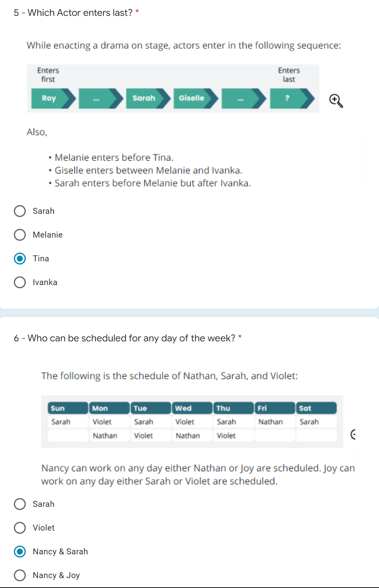Select Nancy & Joy option

tap(20, 575)
